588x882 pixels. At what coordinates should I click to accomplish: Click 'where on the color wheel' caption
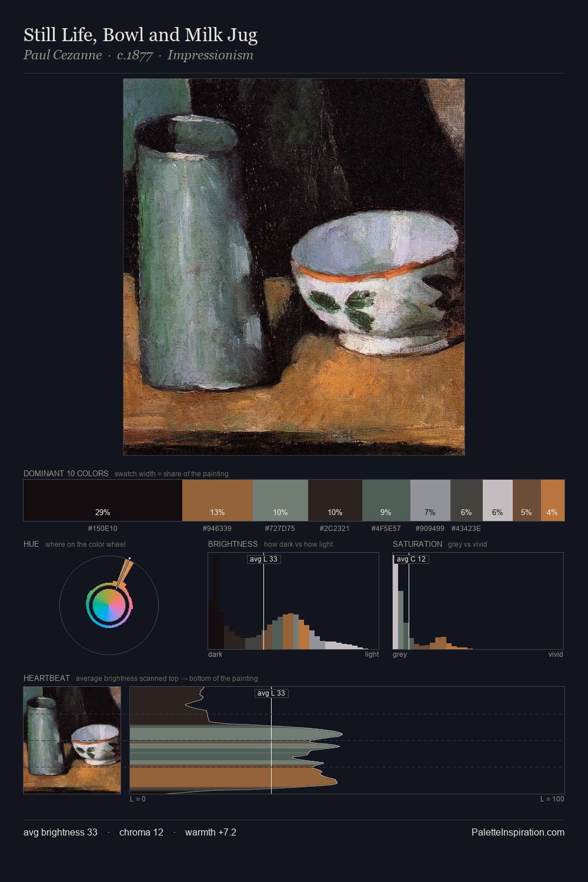click(85, 544)
